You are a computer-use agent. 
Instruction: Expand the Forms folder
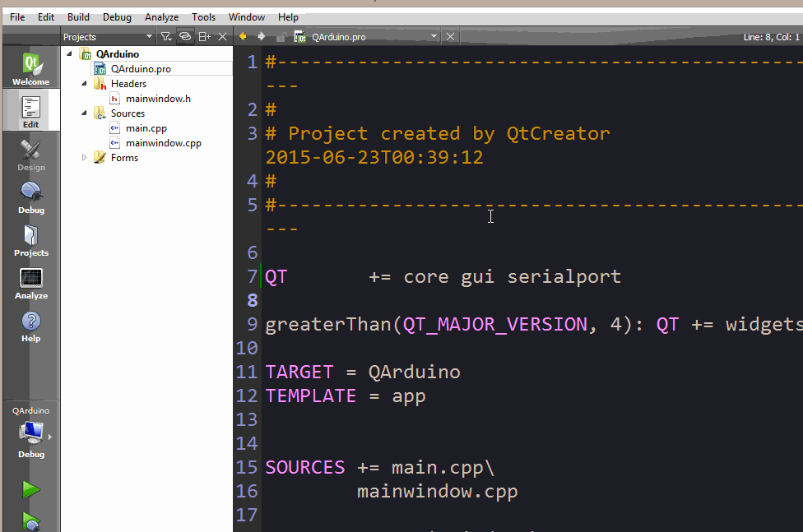[x=85, y=158]
